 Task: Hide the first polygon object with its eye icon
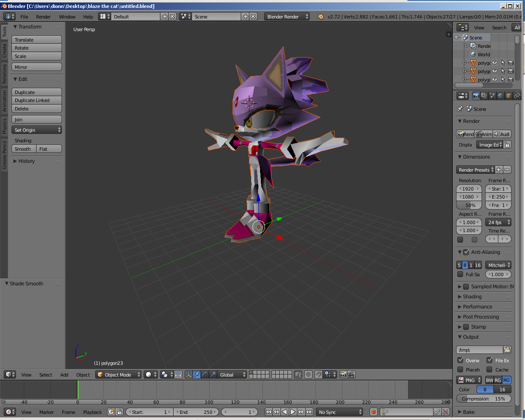pyautogui.click(x=495, y=63)
